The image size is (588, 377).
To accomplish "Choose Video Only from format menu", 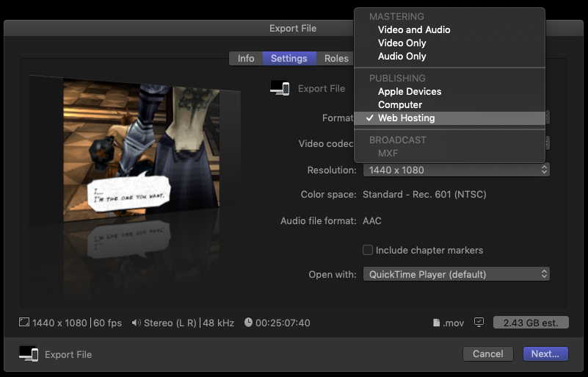I will pyautogui.click(x=449, y=43).
